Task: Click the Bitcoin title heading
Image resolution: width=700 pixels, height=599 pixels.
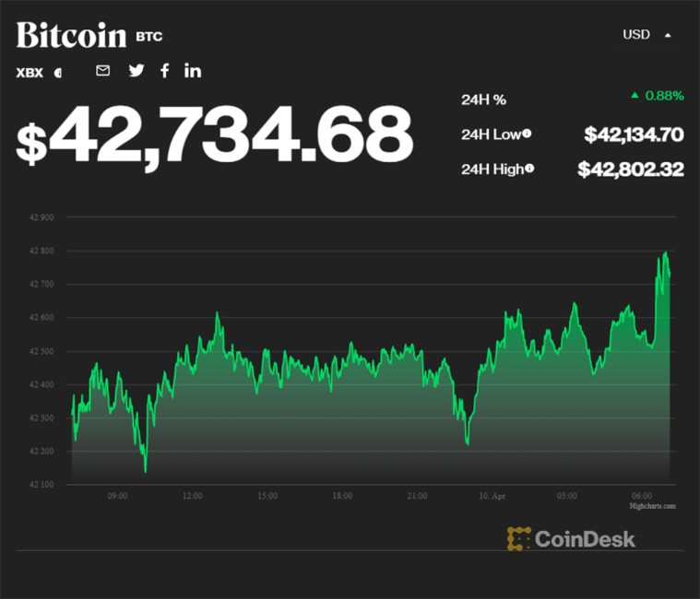Action: (71, 35)
